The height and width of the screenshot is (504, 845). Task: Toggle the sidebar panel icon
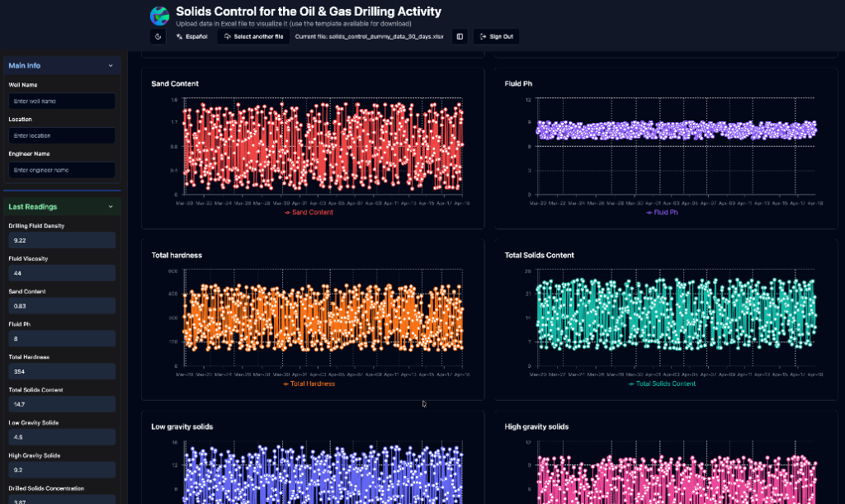coord(460,36)
